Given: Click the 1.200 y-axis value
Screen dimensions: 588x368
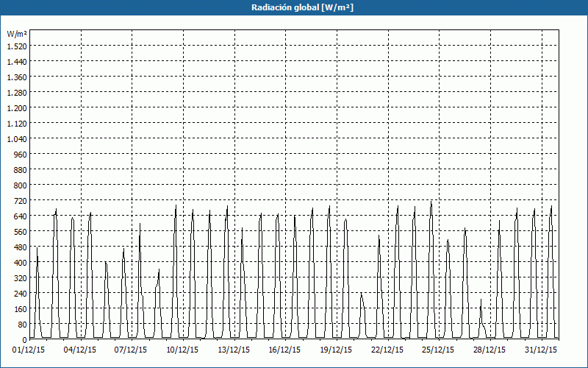Looking at the screenshot, I should coord(17,108).
